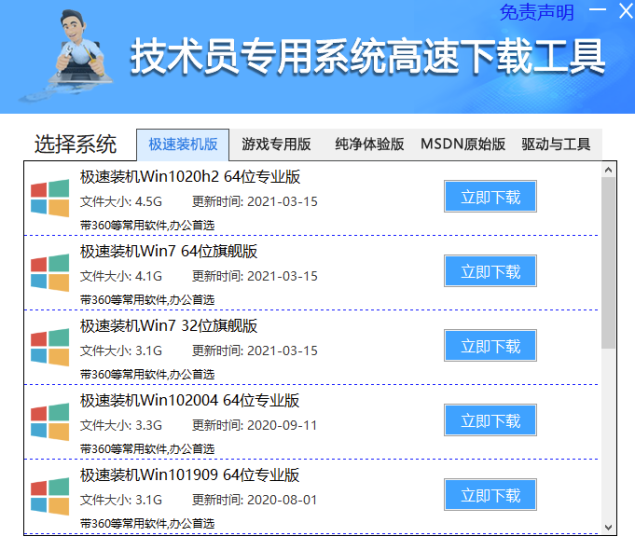Image resolution: width=635 pixels, height=550 pixels.
Task: Click the scrollbar down arrow in system list
Action: tap(609, 526)
